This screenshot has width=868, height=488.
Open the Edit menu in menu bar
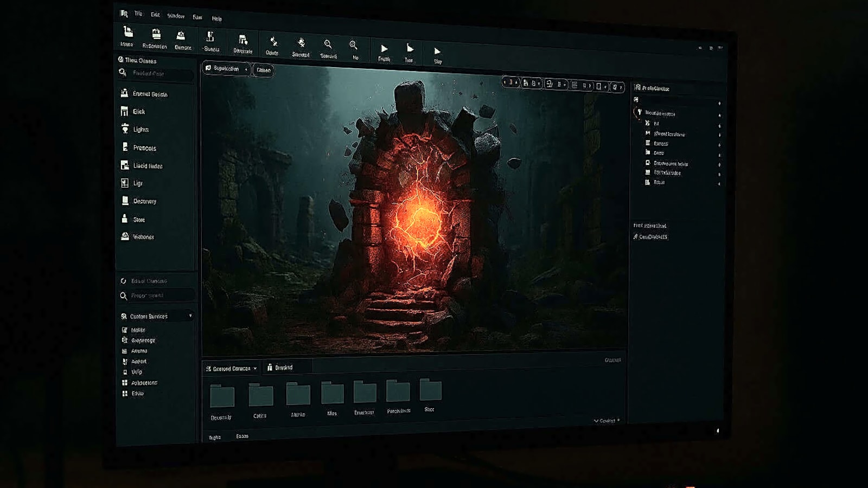(x=155, y=15)
